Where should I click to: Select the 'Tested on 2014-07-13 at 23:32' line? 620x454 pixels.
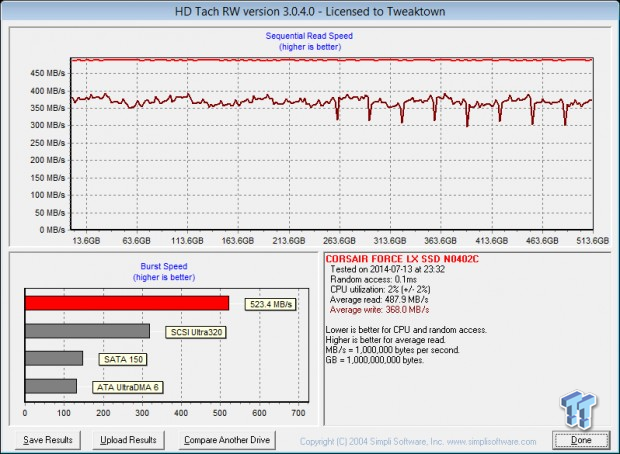pyautogui.click(x=388, y=269)
